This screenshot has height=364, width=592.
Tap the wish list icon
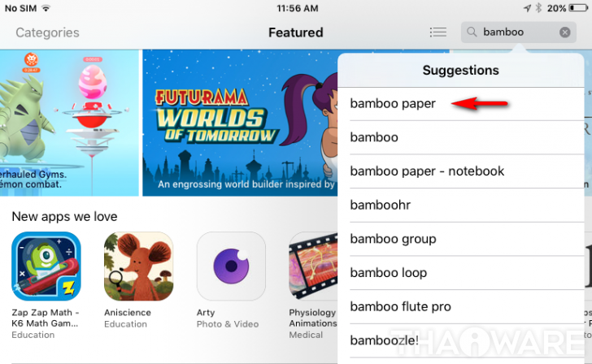coord(438,32)
